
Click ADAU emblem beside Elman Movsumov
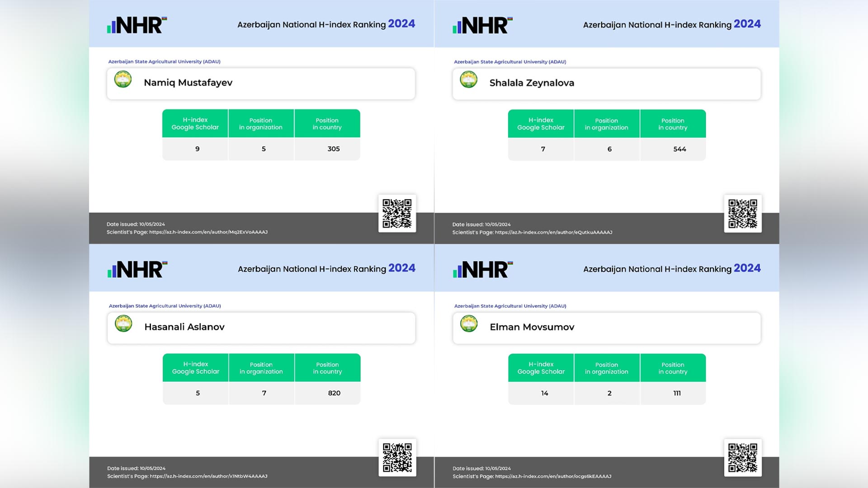(469, 324)
